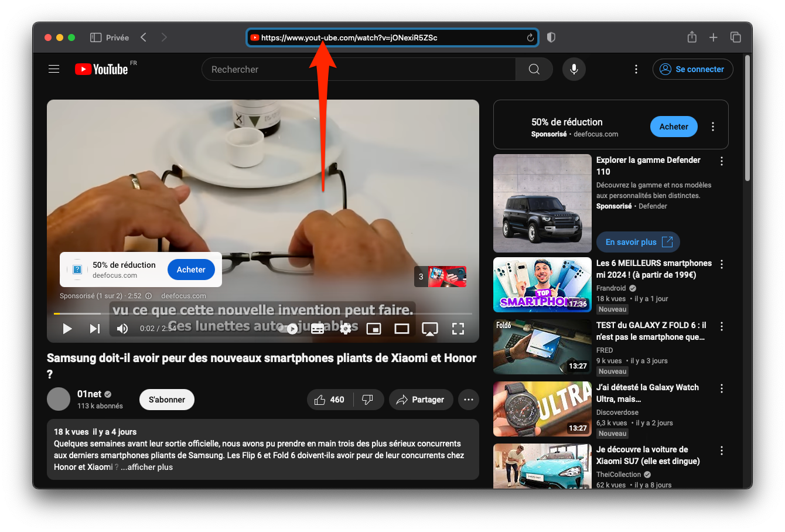This screenshot has width=785, height=532.
Task: Click the Discoverdose channel name
Action: 617,412
